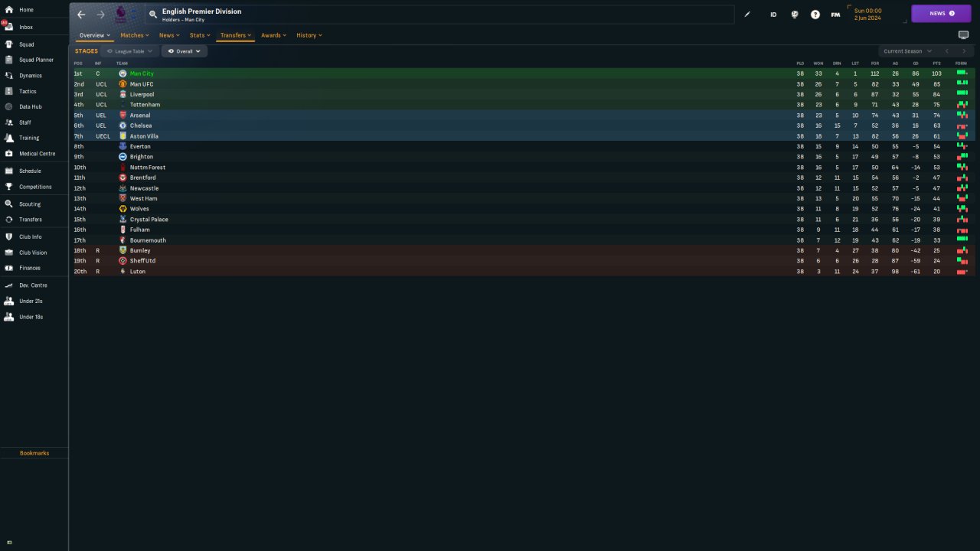Go to the next season arrow
980x551 pixels.
(964, 51)
